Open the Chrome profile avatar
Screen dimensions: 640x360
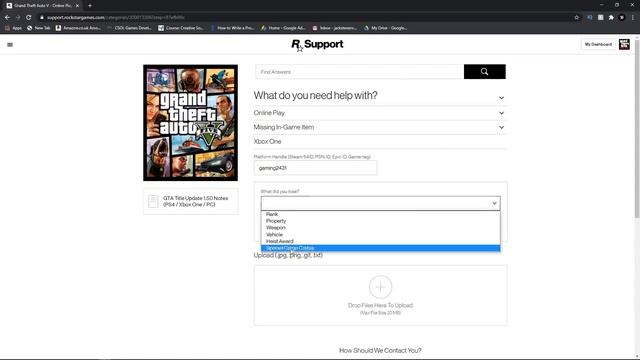point(622,18)
